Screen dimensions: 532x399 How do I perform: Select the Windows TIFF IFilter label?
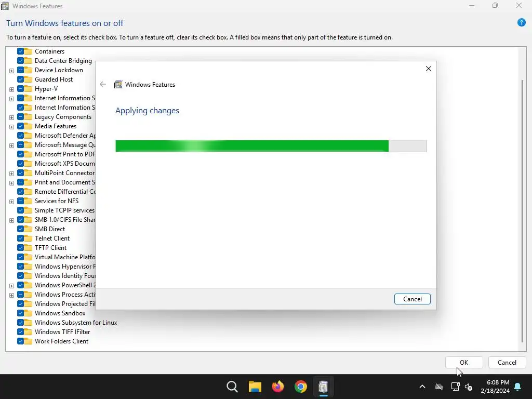click(62, 332)
